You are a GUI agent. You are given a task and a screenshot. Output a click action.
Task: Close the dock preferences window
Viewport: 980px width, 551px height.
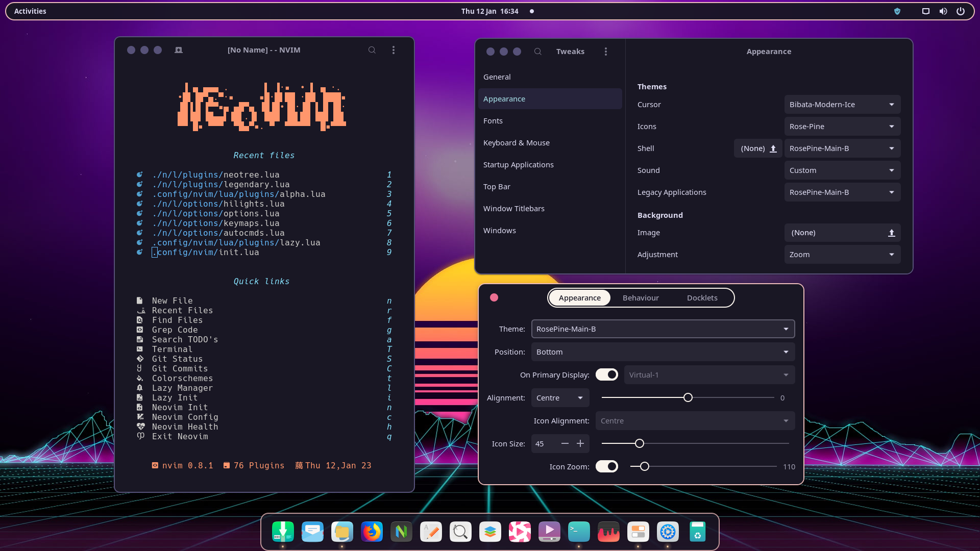[494, 298]
